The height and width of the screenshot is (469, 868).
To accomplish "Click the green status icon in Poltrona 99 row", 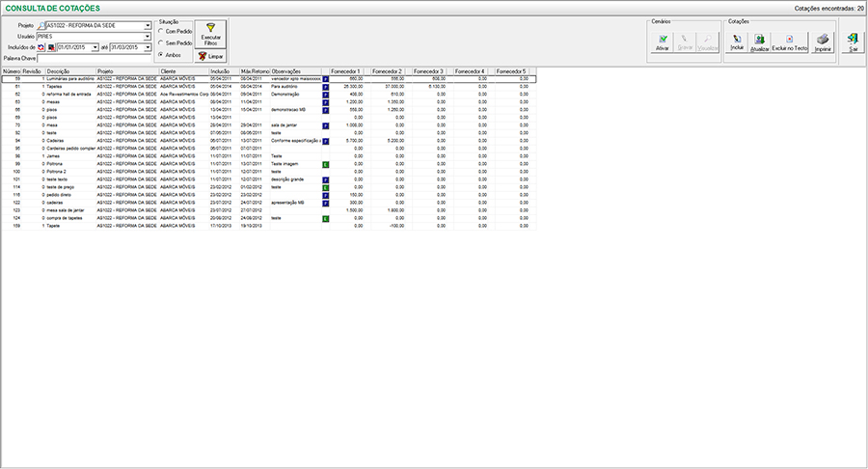I will pos(326,164).
